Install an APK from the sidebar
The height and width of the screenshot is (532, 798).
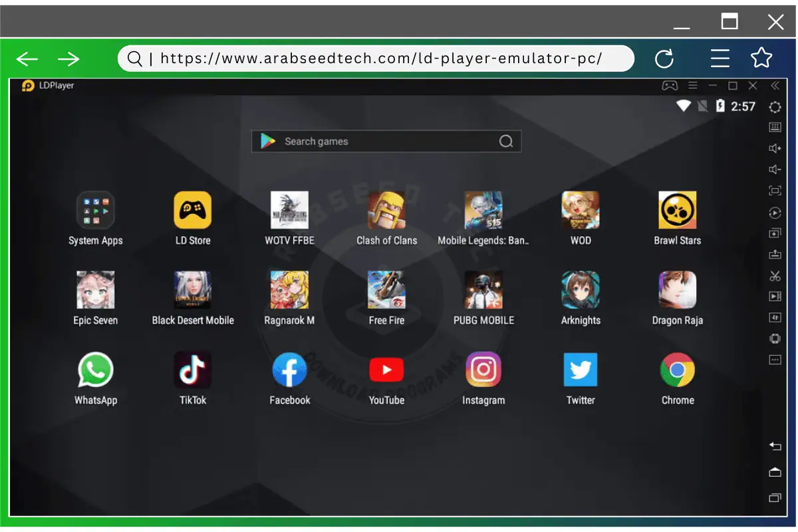(775, 253)
